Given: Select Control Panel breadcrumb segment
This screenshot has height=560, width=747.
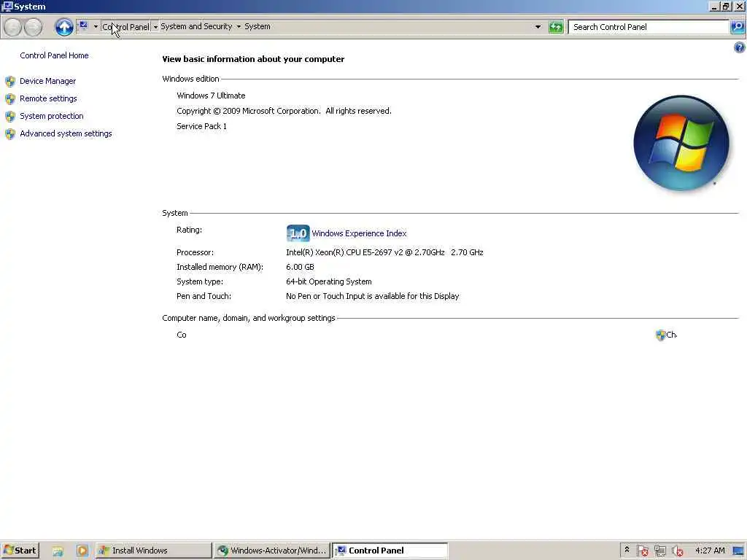Looking at the screenshot, I should click(125, 27).
